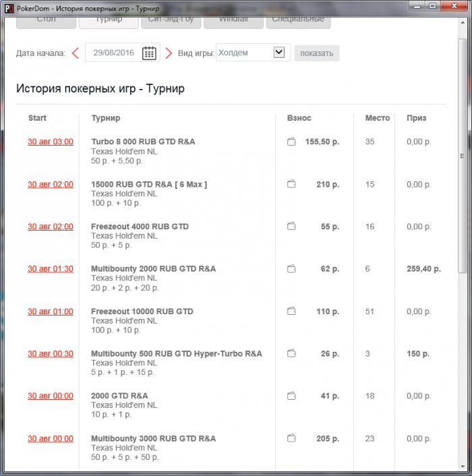Image resolution: width=472 pixels, height=476 pixels.
Task: Click wallet icon for 15000 RUB GTD row
Action: click(291, 184)
